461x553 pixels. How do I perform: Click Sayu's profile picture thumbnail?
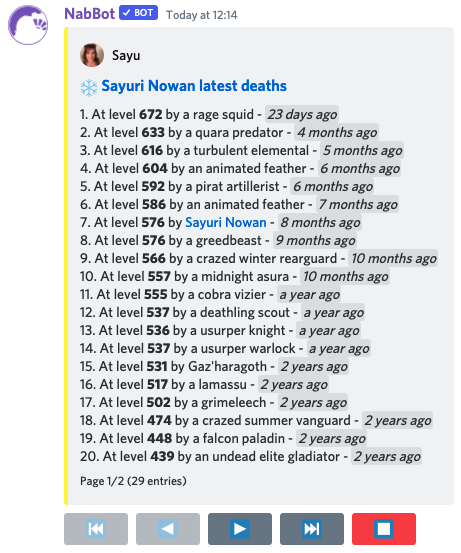[x=92, y=55]
